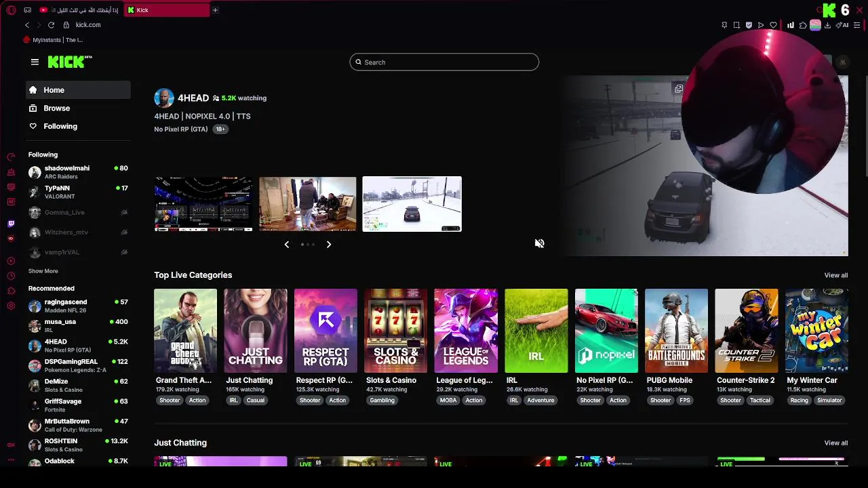Viewport: 868px width, 488px height.
Task: Open MyInstants bookmark
Action: click(x=53, y=40)
